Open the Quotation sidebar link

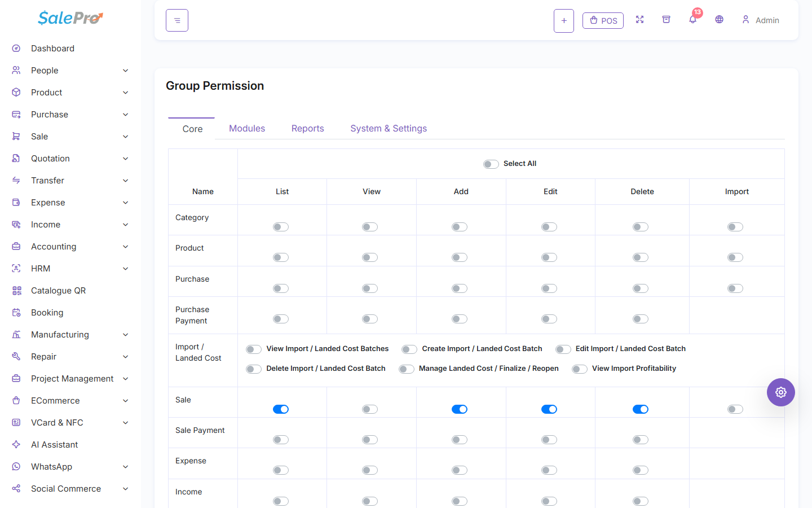50,159
